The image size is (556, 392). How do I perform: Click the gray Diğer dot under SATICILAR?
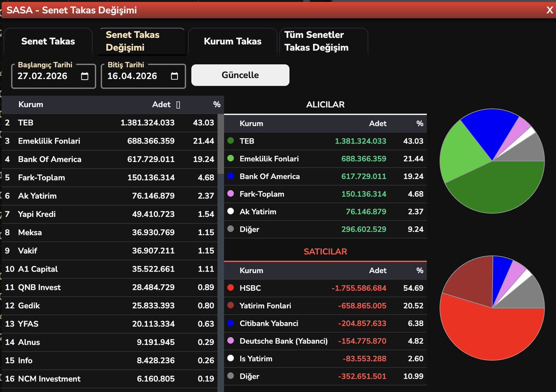(x=230, y=376)
